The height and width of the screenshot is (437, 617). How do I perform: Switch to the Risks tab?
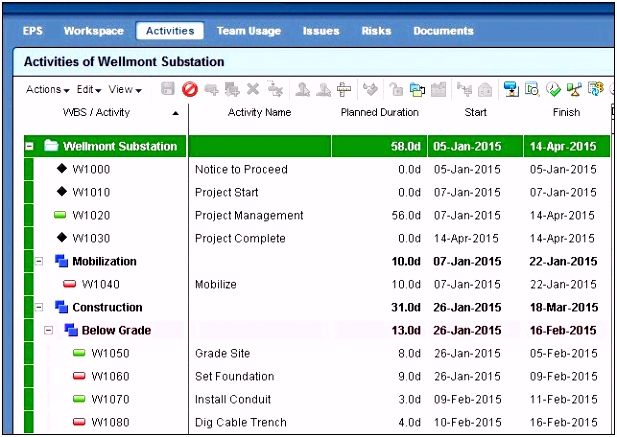[376, 31]
